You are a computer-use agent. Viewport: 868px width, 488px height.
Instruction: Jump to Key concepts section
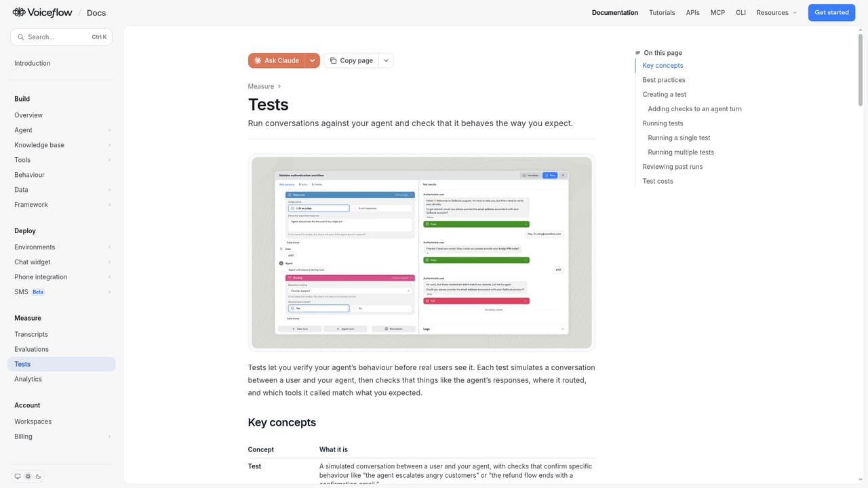663,66
